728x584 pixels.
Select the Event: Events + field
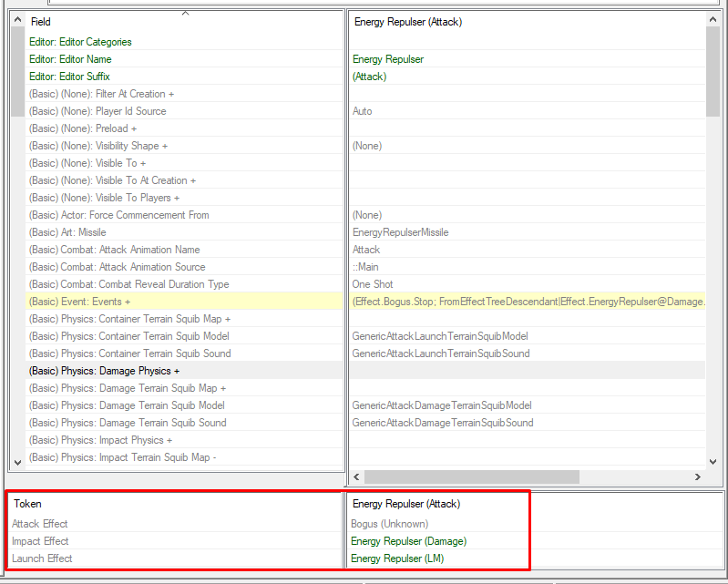pos(184,302)
